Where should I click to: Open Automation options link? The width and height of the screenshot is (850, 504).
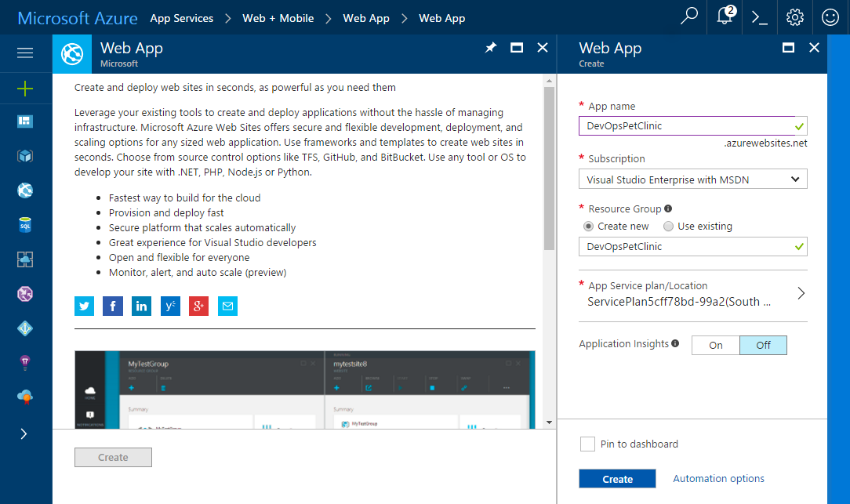pos(718,479)
